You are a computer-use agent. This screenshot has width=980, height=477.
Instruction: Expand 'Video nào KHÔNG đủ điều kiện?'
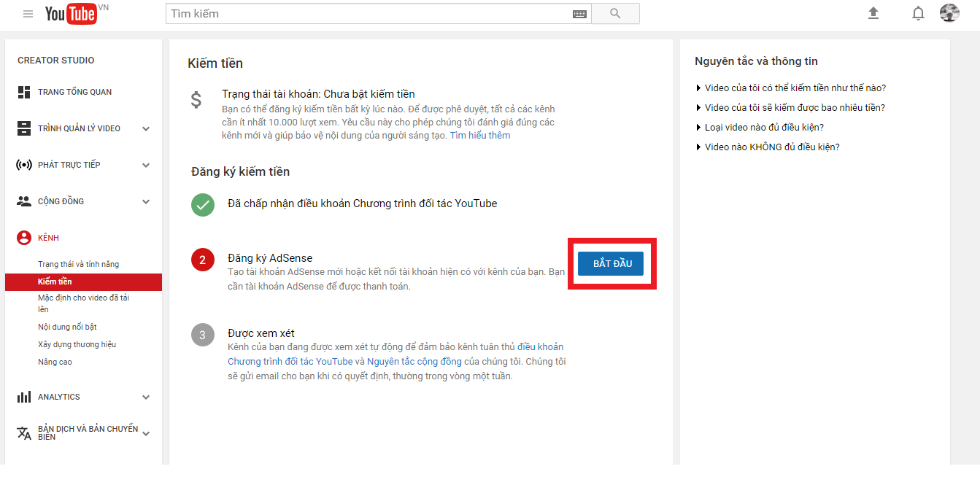[768, 147]
